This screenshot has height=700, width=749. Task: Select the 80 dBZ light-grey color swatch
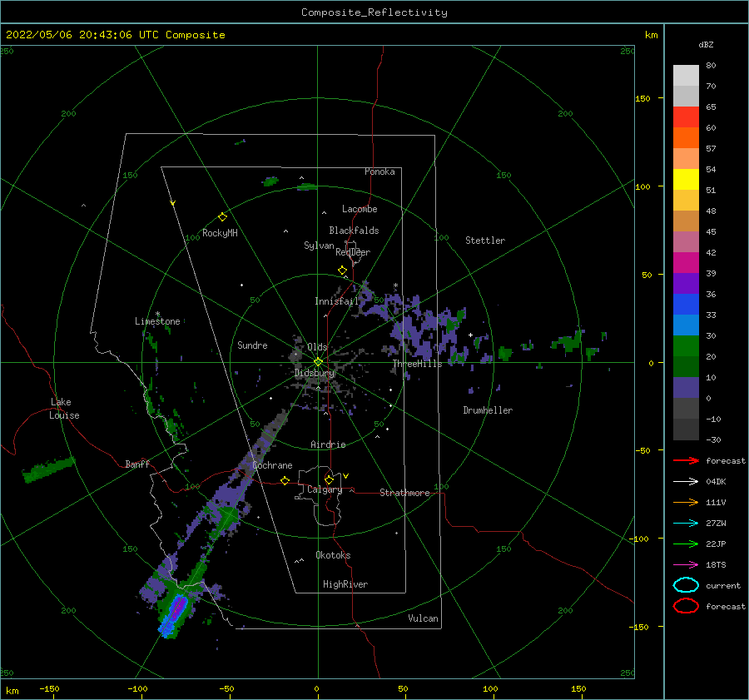[686, 75]
